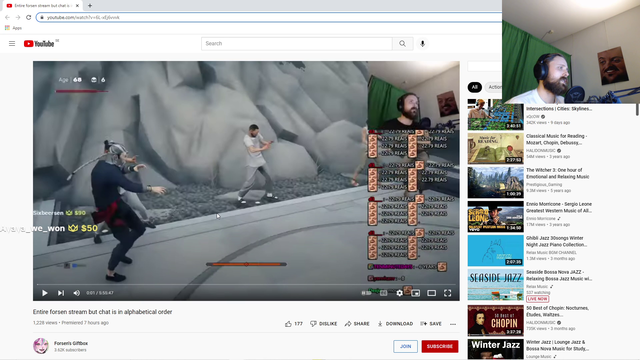The image size is (640, 360).
Task: Open 'The Witcher 3: One hour' title
Action: 558,173
